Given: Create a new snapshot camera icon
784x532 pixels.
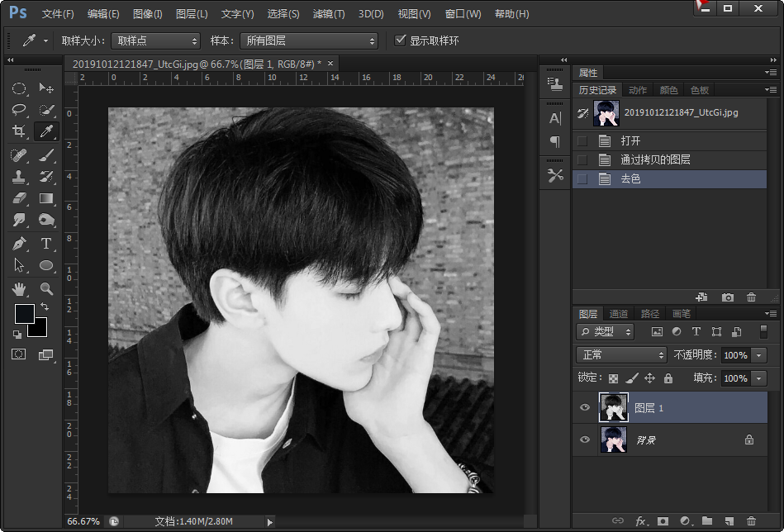Looking at the screenshot, I should click(728, 297).
